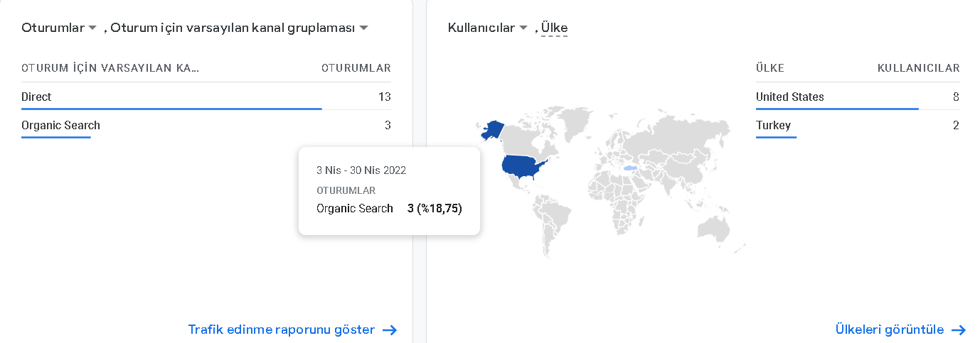Open the Oturumlar metric dropdown
980x343 pixels.
59,28
